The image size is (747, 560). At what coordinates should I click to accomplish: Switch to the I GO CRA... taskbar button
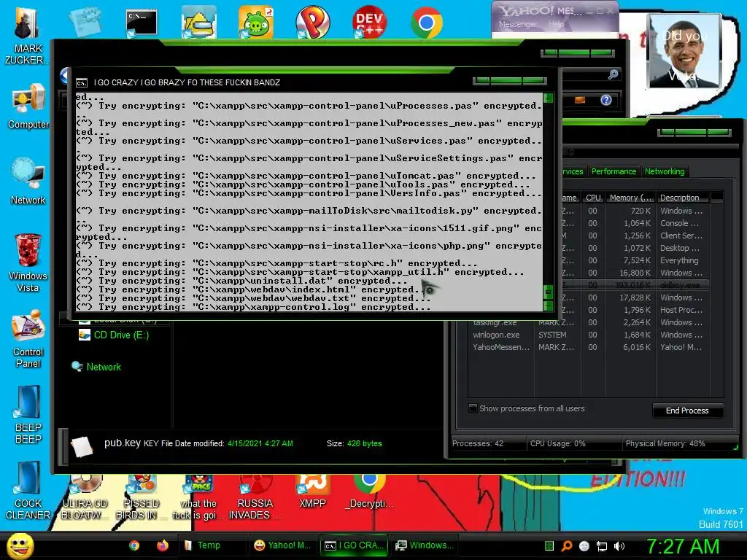(x=353, y=545)
